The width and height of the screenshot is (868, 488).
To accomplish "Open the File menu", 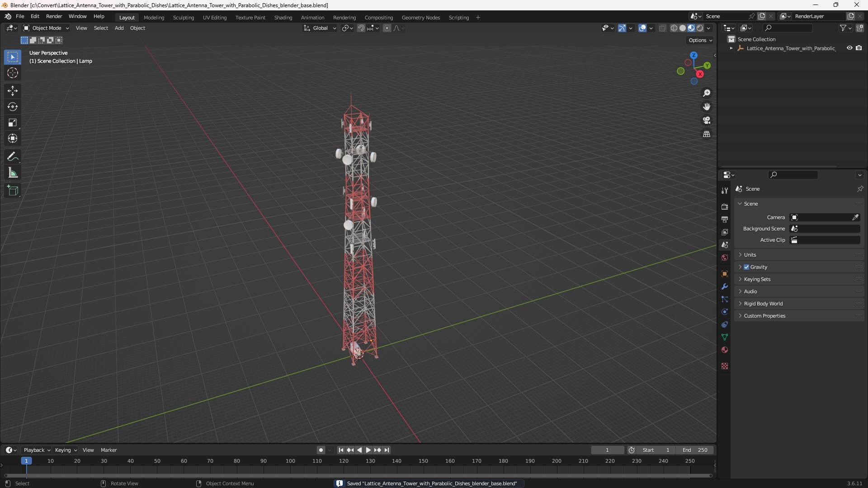I will (20, 16).
